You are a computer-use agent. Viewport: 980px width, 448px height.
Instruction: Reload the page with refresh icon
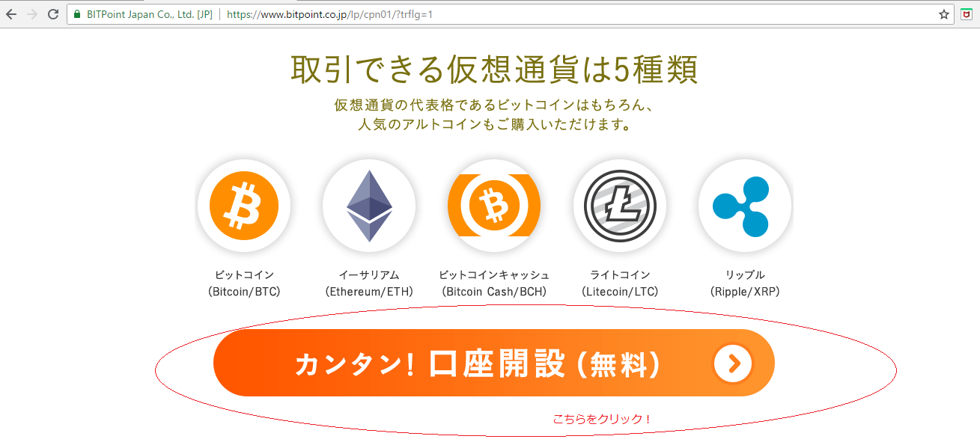pos(53,14)
